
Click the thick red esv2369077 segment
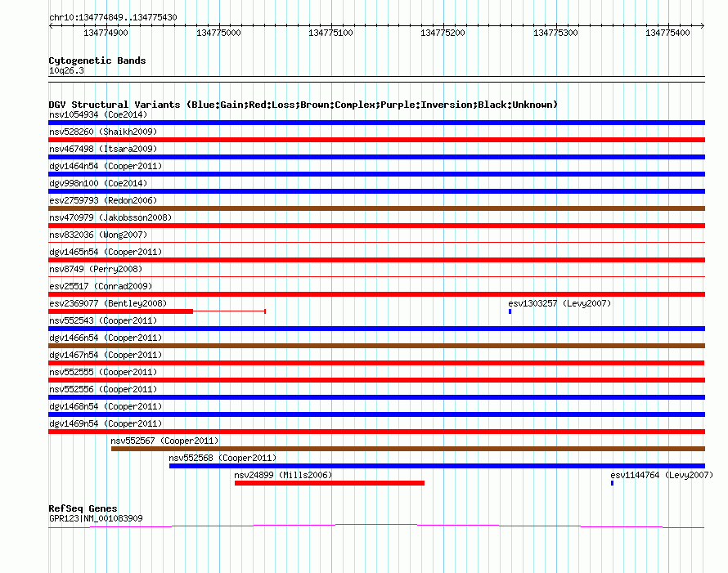click(x=121, y=311)
